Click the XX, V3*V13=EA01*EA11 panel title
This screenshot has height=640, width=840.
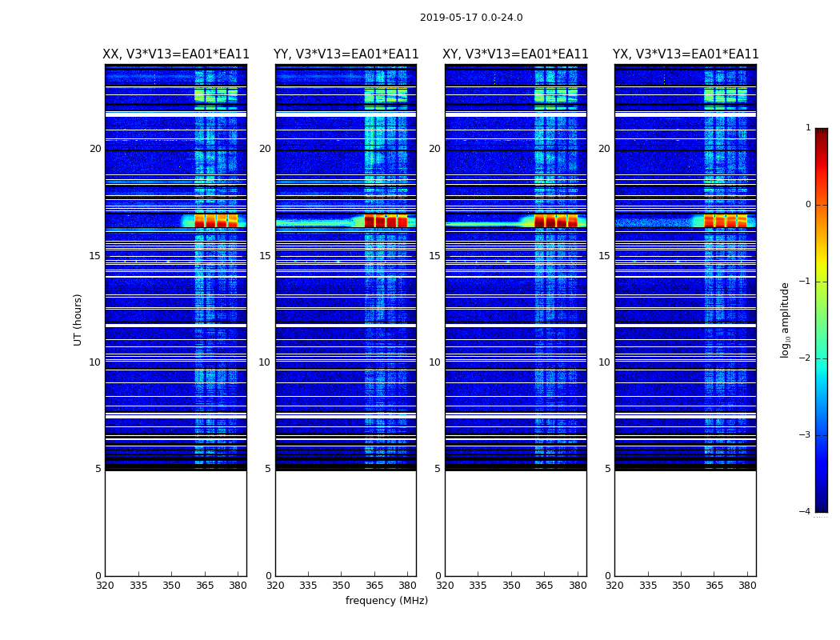[x=176, y=54]
